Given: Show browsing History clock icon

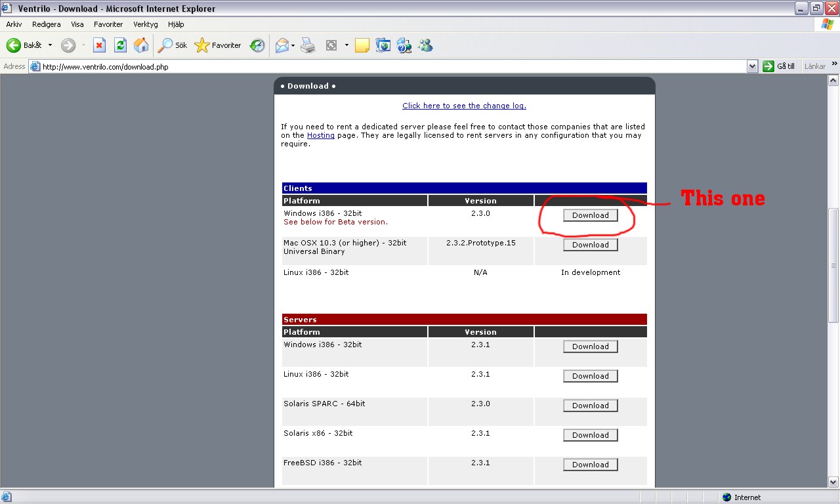Looking at the screenshot, I should point(257,45).
